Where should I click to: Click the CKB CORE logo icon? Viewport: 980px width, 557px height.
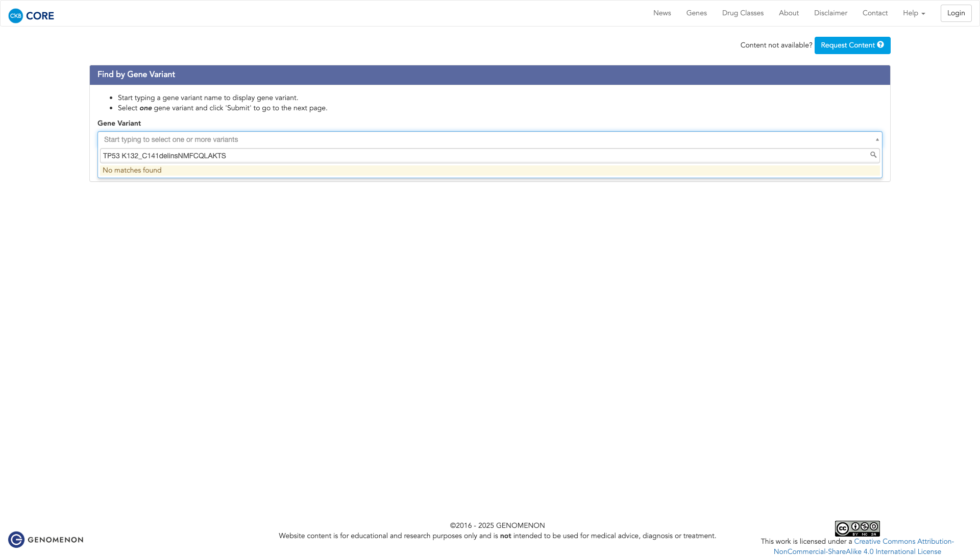coord(16,16)
